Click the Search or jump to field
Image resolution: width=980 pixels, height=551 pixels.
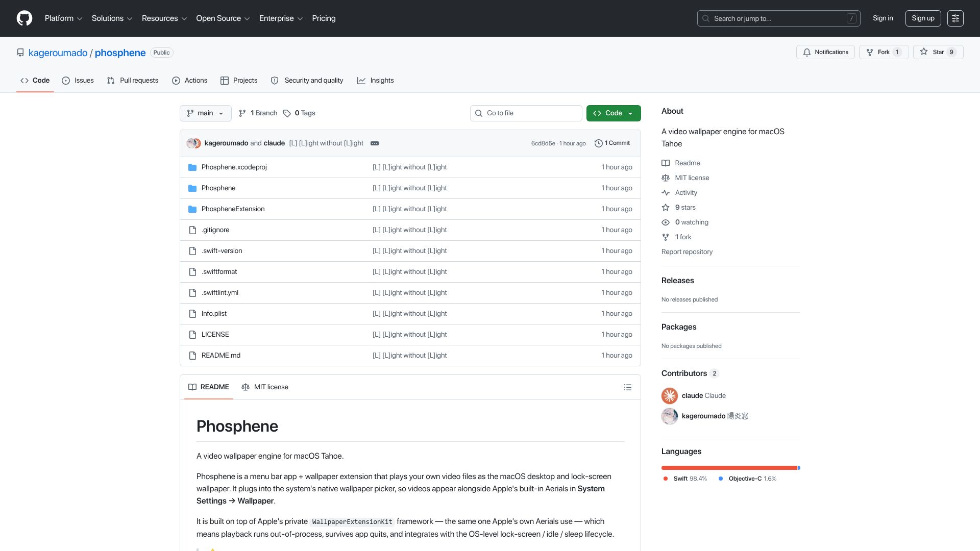coord(779,18)
